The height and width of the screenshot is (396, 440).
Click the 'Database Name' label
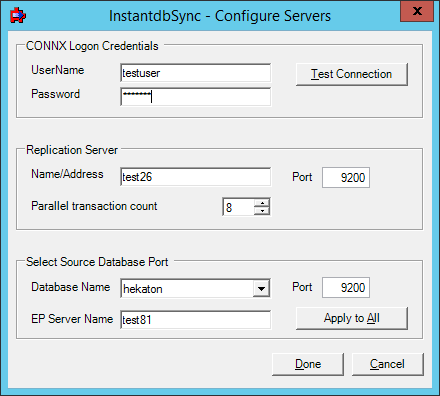70,287
